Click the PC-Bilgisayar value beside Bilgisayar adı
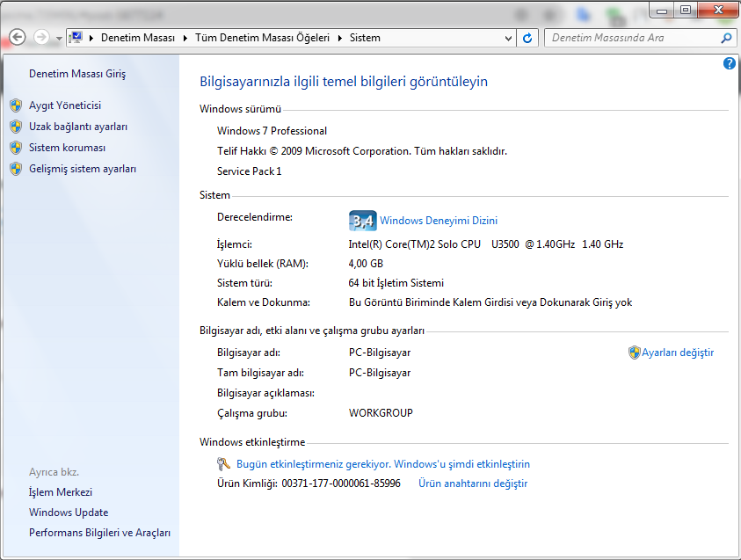This screenshot has width=741, height=560. 380,353
